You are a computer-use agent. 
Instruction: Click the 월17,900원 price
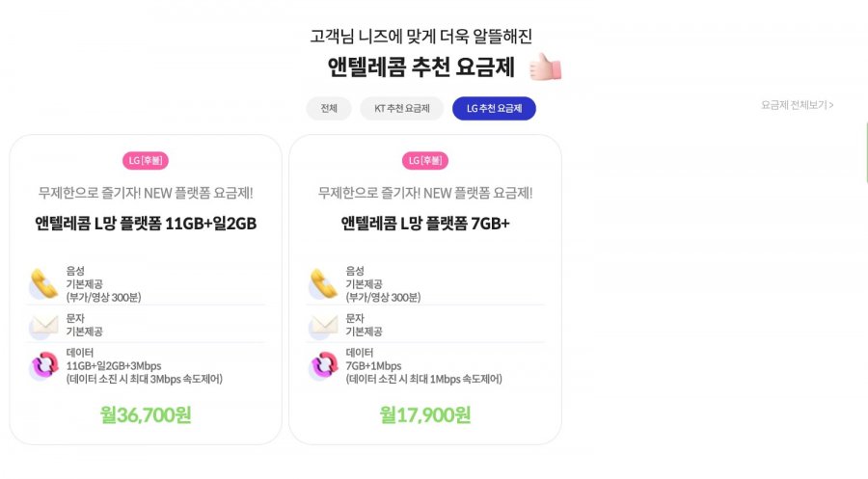425,414
